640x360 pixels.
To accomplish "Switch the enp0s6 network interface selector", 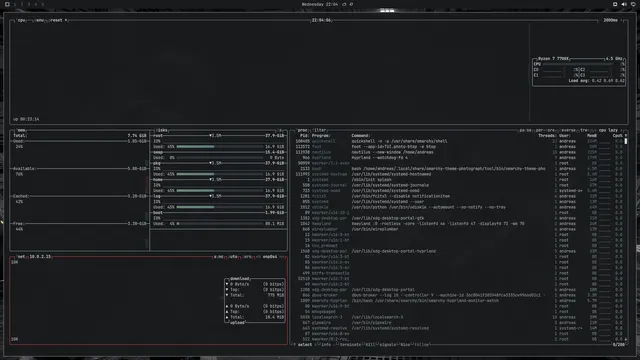I will click(270, 257).
